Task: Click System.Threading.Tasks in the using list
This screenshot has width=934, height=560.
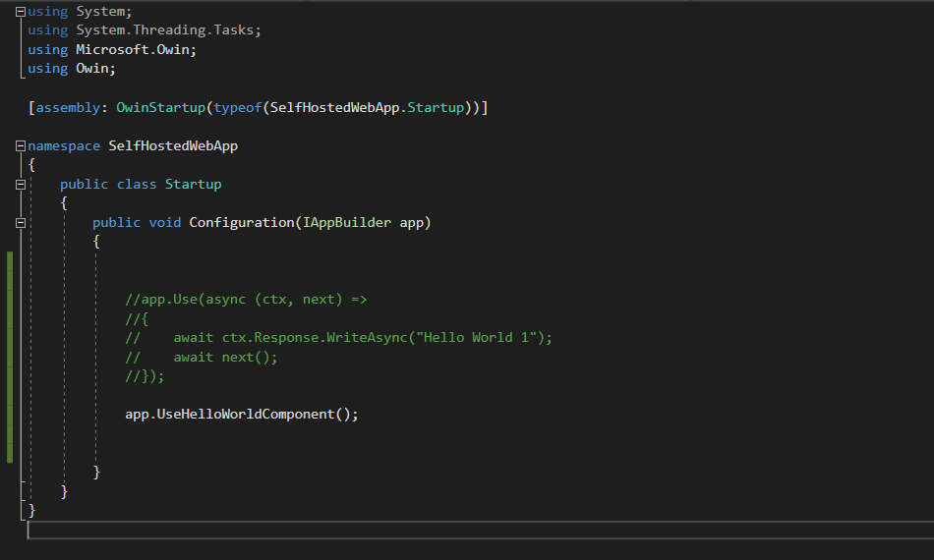Action: pos(169,30)
